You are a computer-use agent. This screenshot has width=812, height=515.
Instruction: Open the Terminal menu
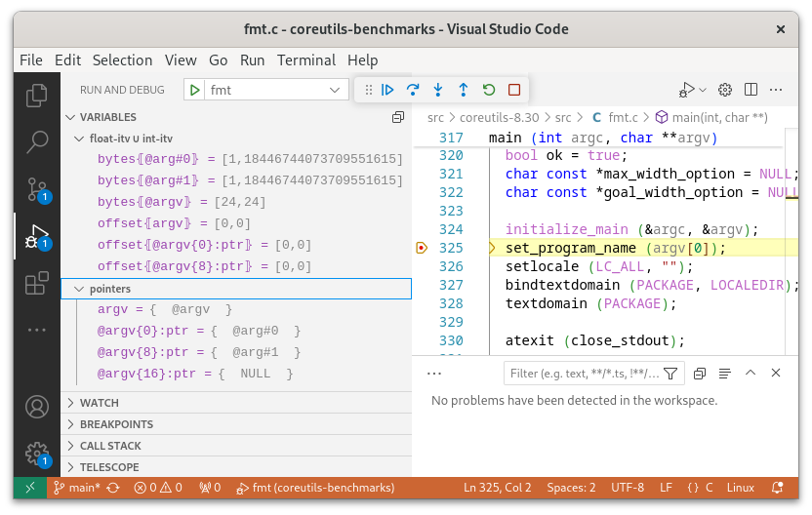[305, 59]
